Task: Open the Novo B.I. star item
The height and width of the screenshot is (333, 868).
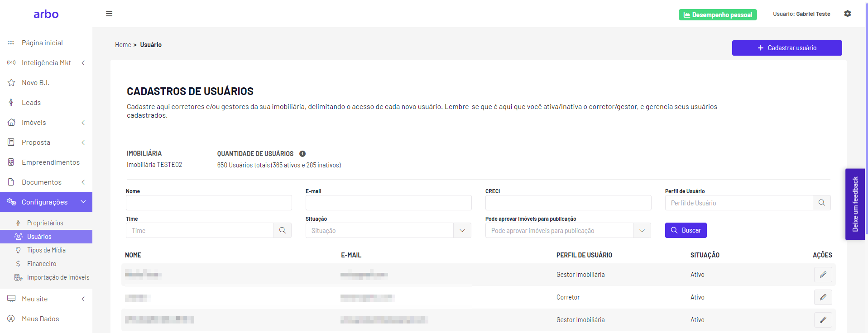Action: 35,83
